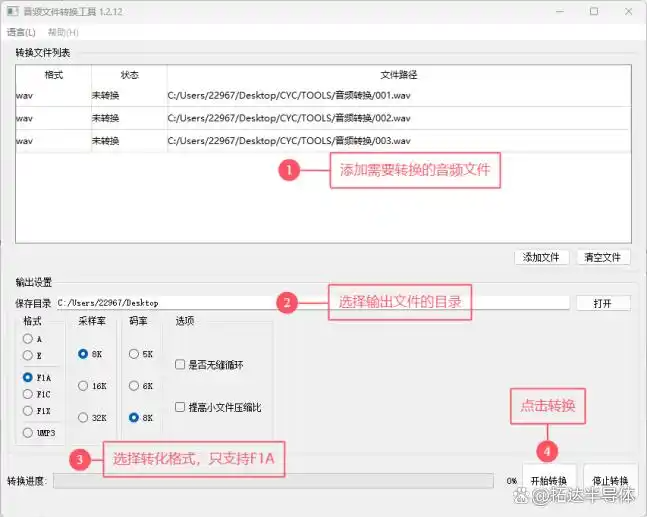
Task: Click the 添加文件 button
Action: pyautogui.click(x=541, y=257)
